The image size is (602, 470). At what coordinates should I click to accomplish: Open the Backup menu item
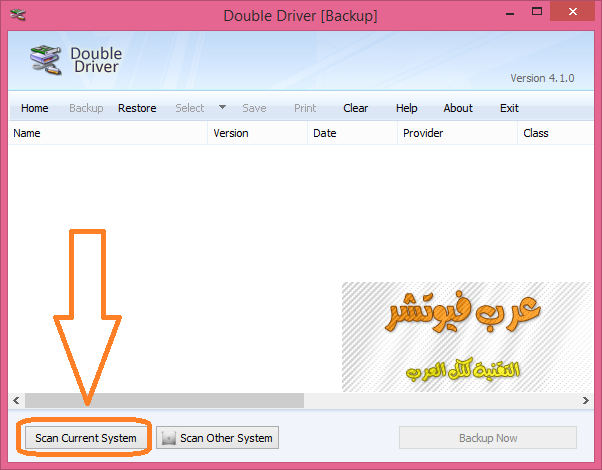pyautogui.click(x=86, y=108)
